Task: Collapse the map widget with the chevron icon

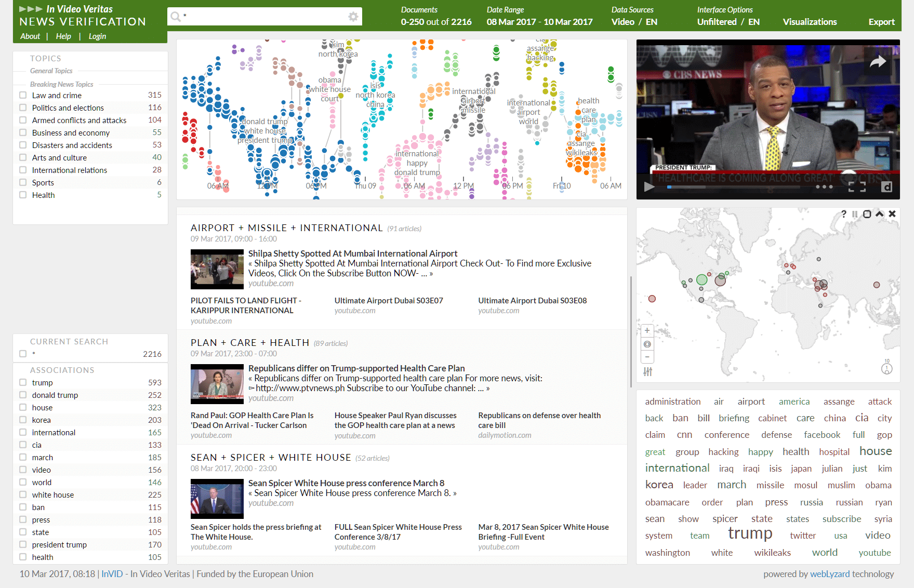Action: (x=879, y=214)
